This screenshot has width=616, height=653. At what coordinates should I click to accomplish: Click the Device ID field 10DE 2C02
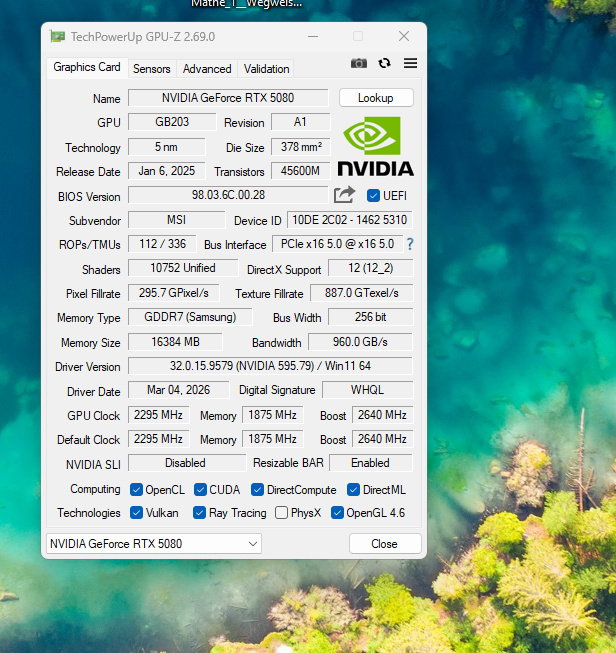point(349,220)
